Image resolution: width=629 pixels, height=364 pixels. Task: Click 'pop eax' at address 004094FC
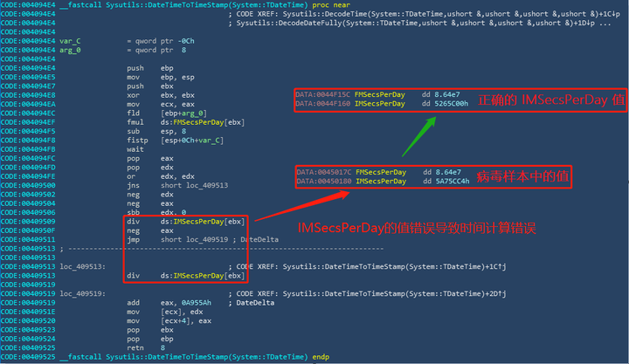pyautogui.click(x=150, y=158)
